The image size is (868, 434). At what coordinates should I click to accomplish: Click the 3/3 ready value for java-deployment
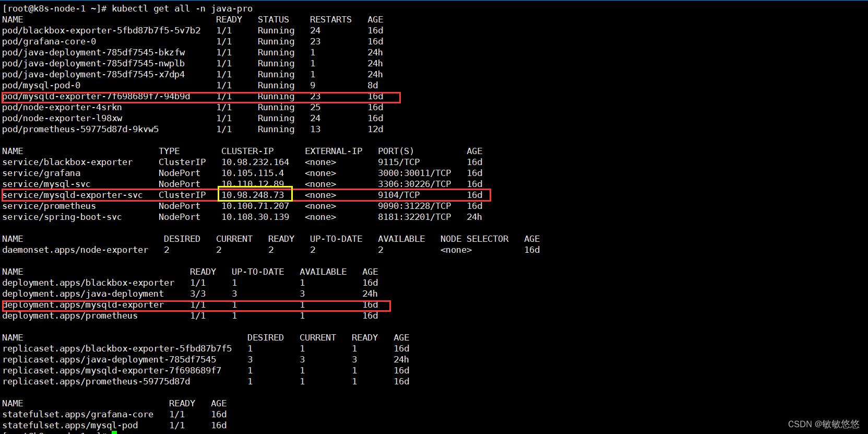coord(198,294)
